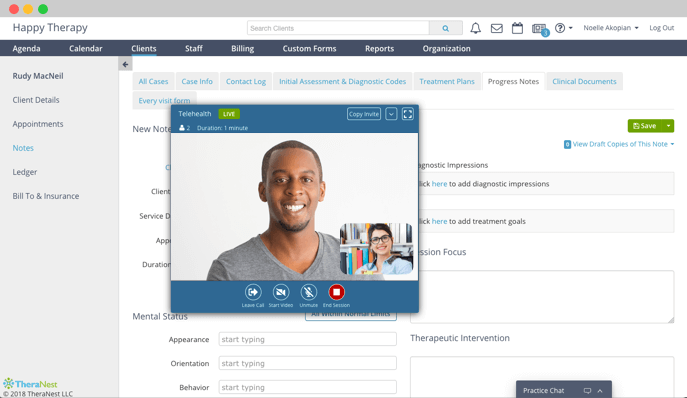The image size is (687, 398).
Task: Unmute the microphone
Action: coord(308,292)
